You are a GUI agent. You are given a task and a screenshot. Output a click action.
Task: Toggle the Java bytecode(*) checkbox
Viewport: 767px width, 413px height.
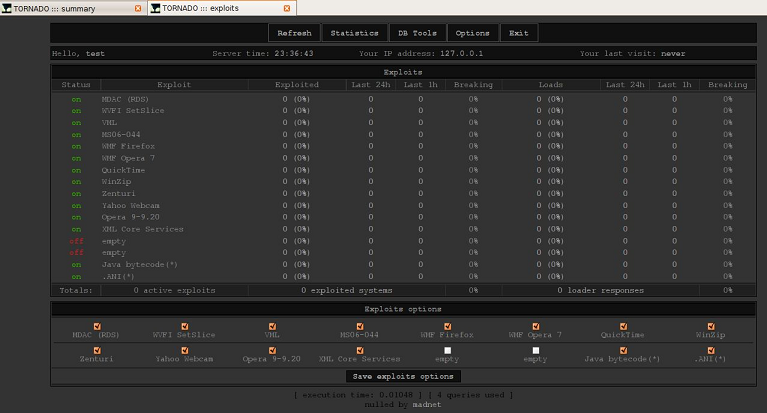[x=623, y=350]
